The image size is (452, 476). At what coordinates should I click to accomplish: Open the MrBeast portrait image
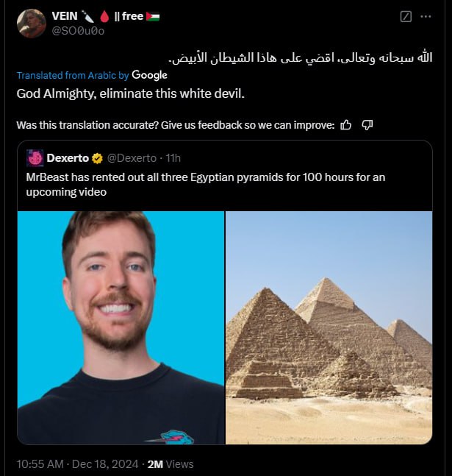pos(121,327)
